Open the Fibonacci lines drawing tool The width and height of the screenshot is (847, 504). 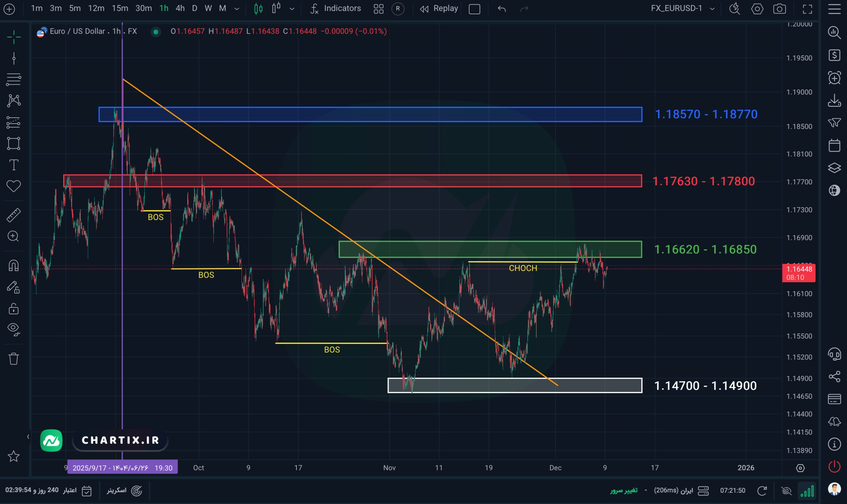coord(14,79)
